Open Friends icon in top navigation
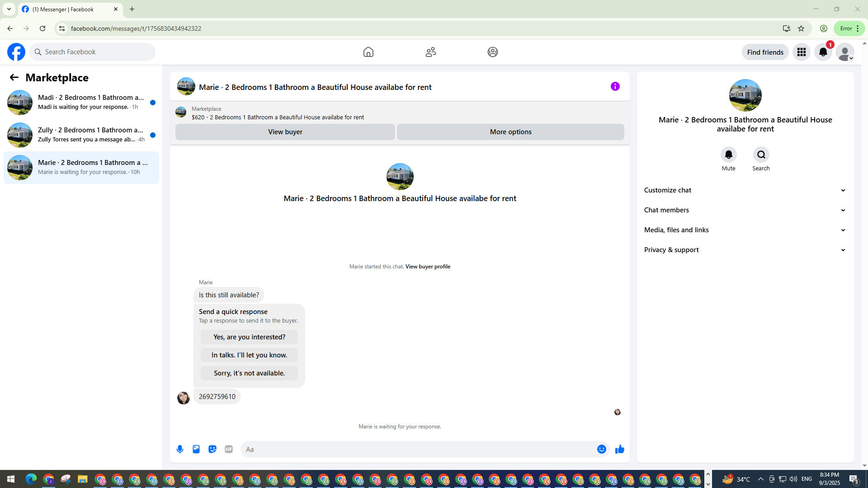868x488 pixels. coord(431,52)
